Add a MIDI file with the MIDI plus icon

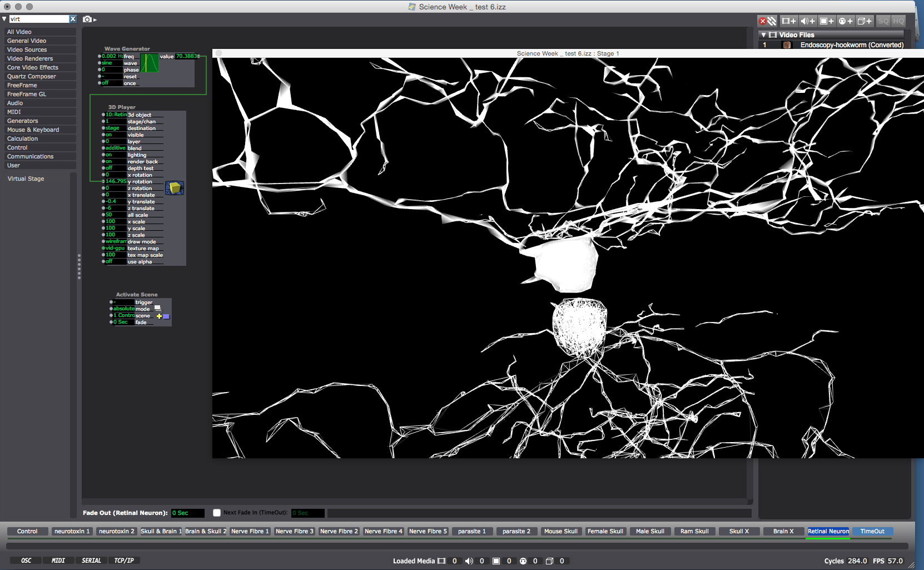point(846,21)
